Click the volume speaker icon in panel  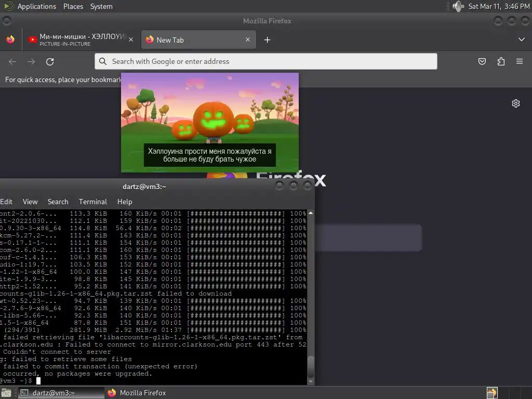pyautogui.click(x=458, y=6)
